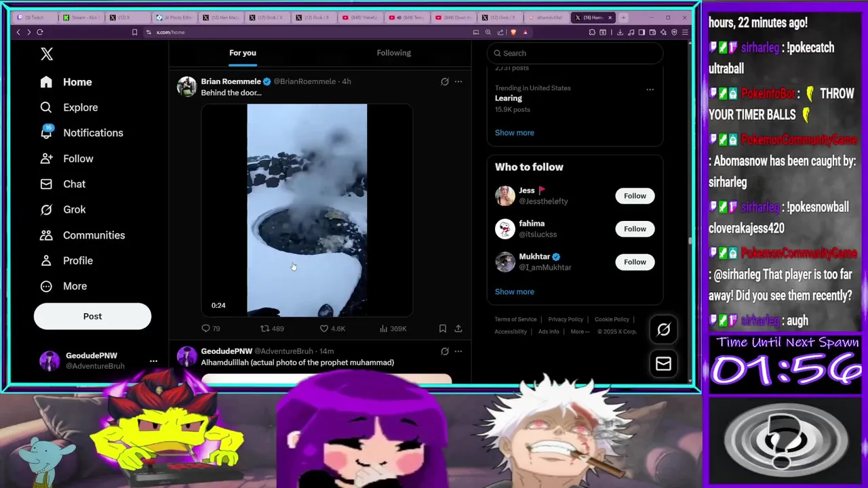The image size is (868, 488).
Task: Click into the X Search field
Action: pos(575,53)
